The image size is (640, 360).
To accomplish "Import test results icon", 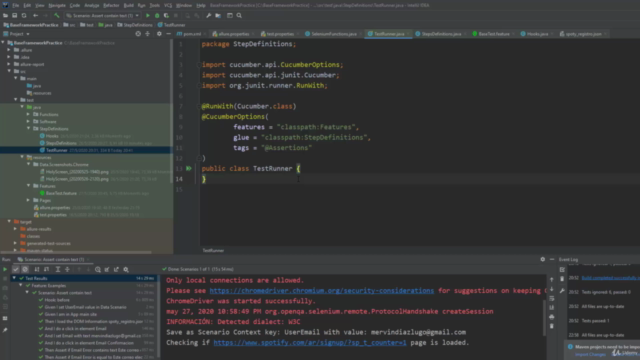I will 107,269.
